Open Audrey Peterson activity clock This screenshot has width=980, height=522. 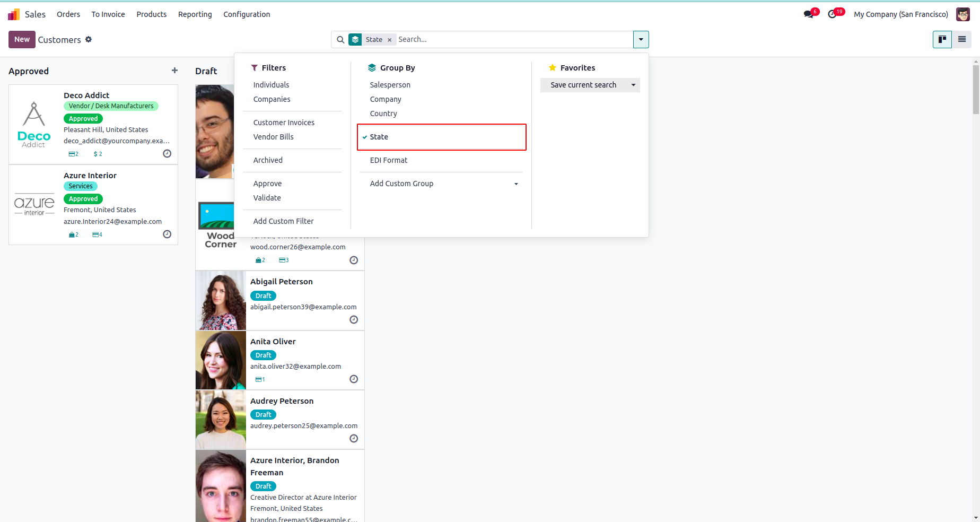pyautogui.click(x=354, y=439)
